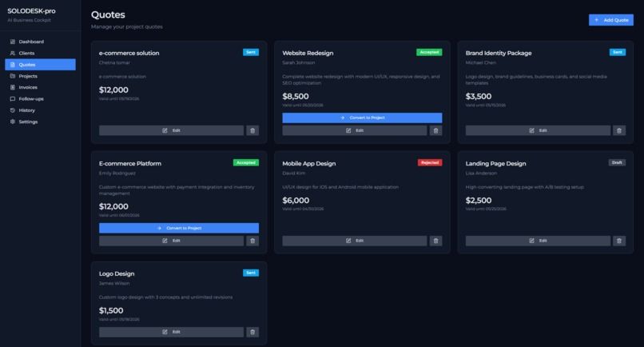Click the $3,500 quote amount

coord(479,96)
